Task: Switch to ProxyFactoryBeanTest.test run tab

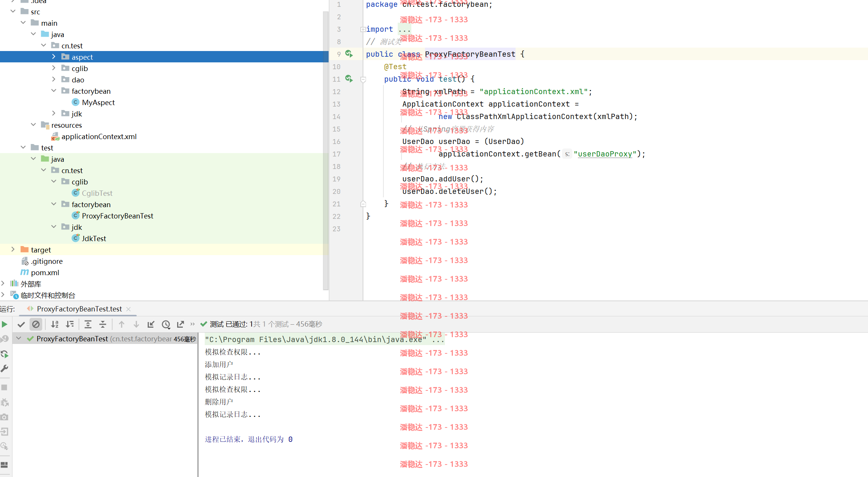Action: [x=79, y=309]
